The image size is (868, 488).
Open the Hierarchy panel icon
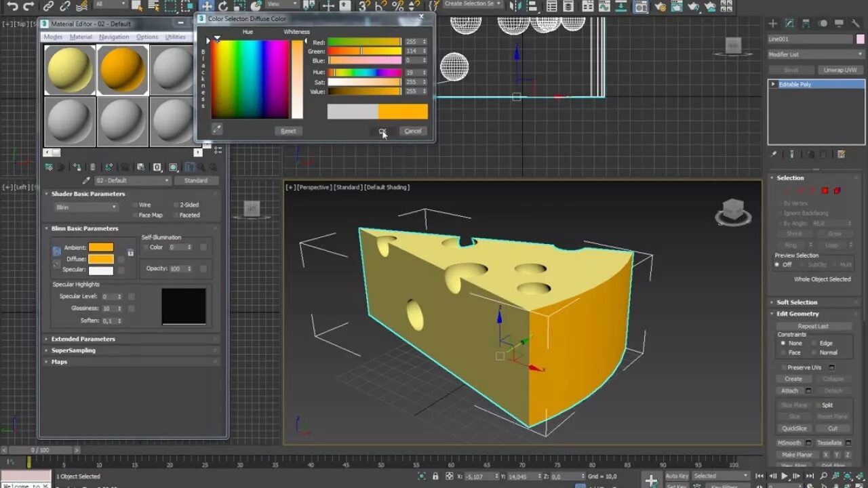click(806, 23)
